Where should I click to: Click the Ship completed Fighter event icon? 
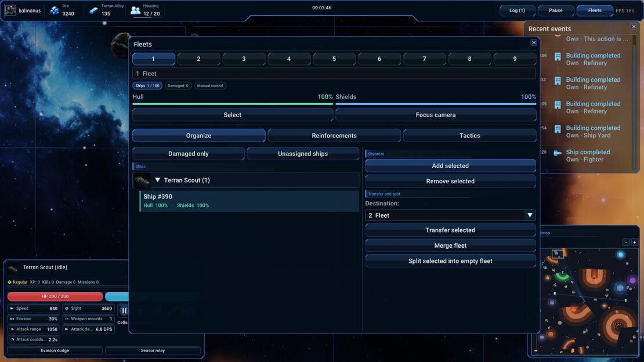coord(558,153)
